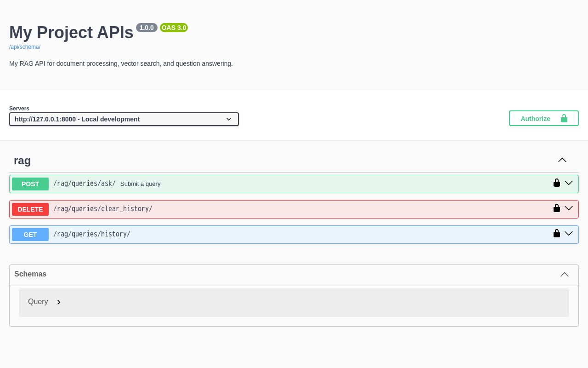This screenshot has width=588, height=368.
Task: Click the lock icon on GET history row
Action: click(x=557, y=233)
